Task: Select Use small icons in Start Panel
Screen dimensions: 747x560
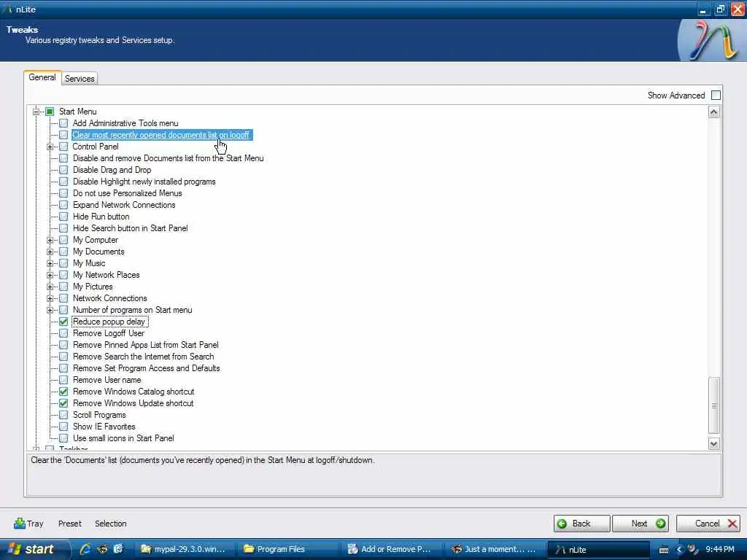Action: [123, 438]
